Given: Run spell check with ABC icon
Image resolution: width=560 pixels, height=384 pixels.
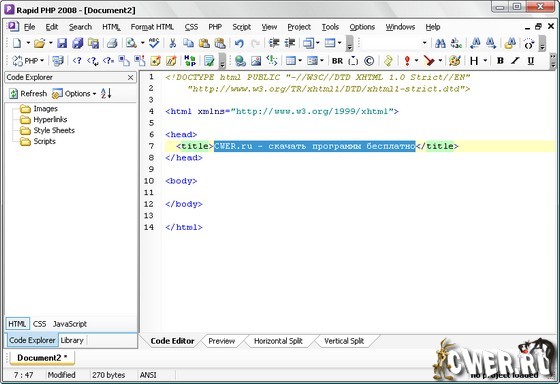Looking at the screenshot, I should (154, 43).
